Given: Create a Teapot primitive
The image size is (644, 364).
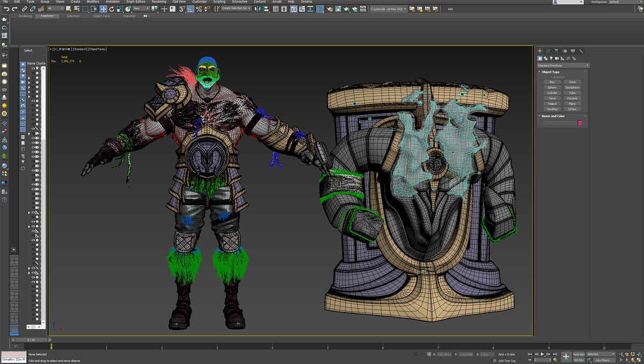Looking at the screenshot, I should click(x=552, y=103).
